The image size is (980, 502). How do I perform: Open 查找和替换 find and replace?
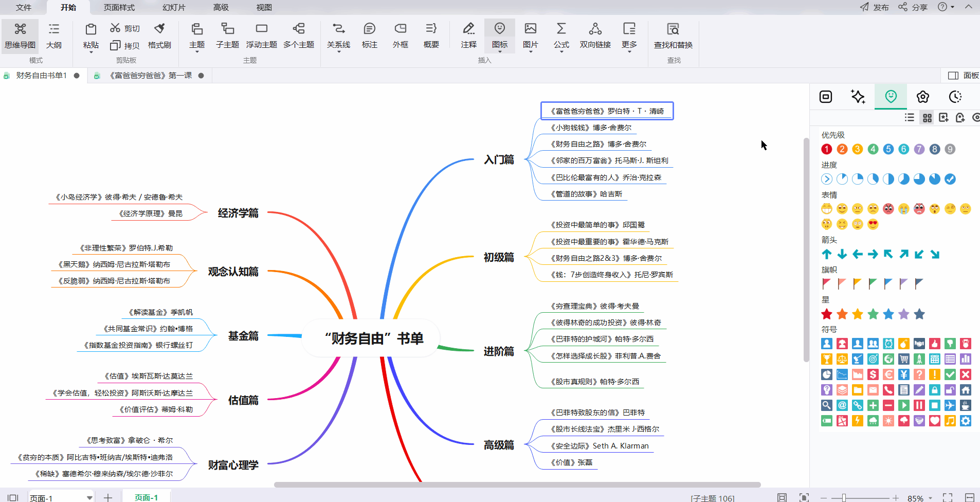pos(674,36)
